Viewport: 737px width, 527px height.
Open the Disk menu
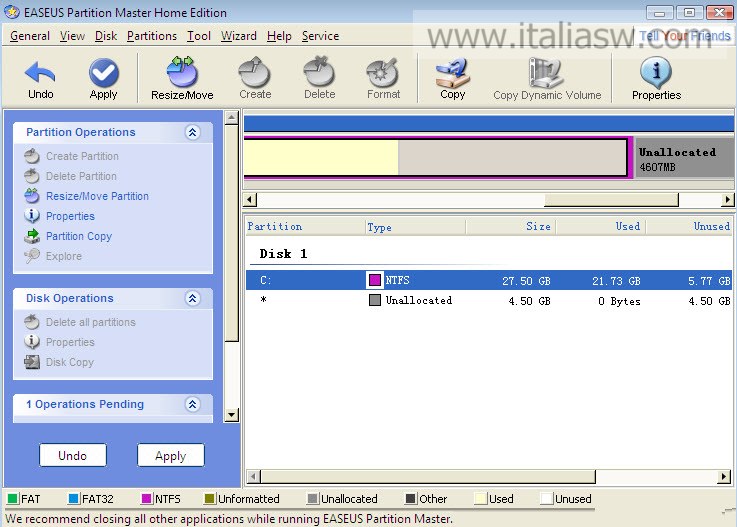[106, 36]
